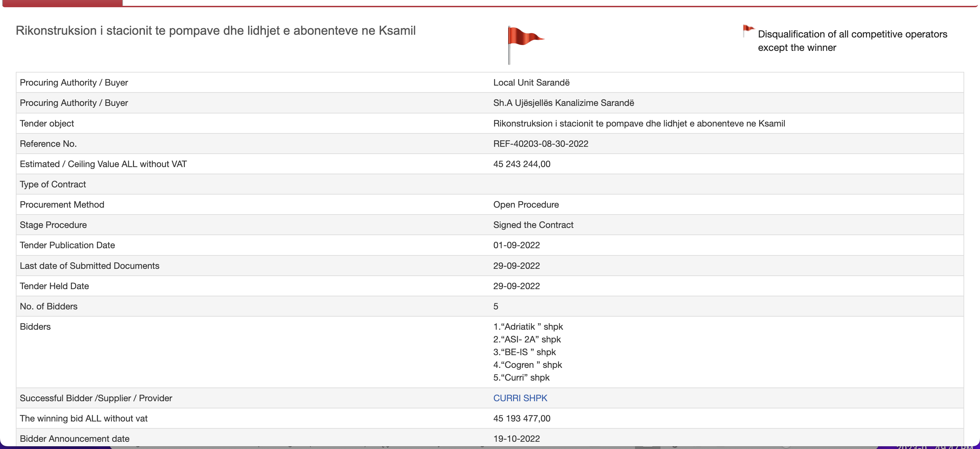The height and width of the screenshot is (449, 980).
Task: Click the Bidder Announcement date 19-10-2022
Action: [x=516, y=438]
